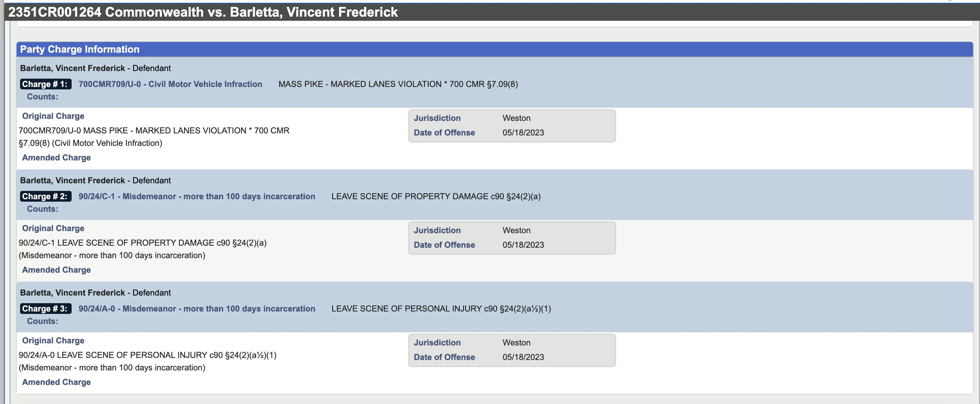Screen dimensions: 980x404
Task: Click Original Charge label for property damage charge
Action: pyautogui.click(x=53, y=228)
